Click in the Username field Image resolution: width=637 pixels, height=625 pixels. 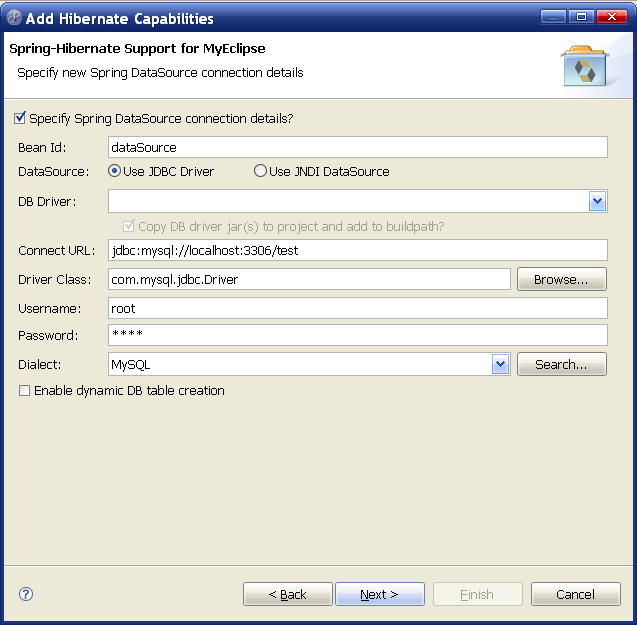pos(358,308)
